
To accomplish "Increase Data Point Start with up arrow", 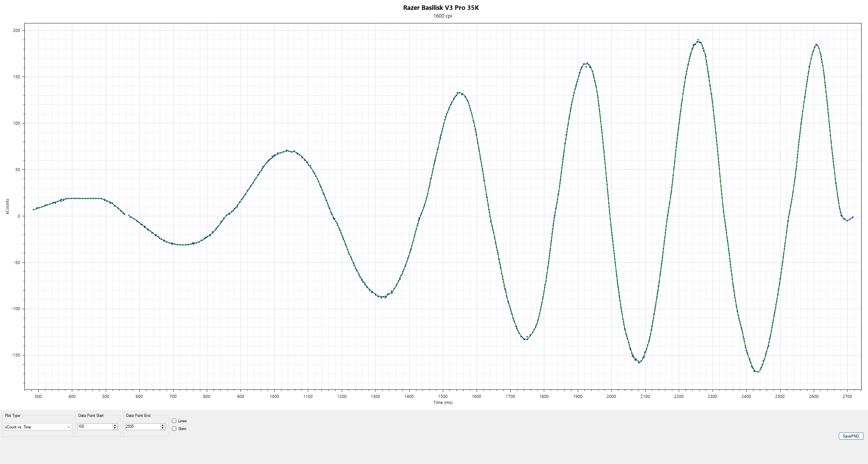I will point(115,425).
